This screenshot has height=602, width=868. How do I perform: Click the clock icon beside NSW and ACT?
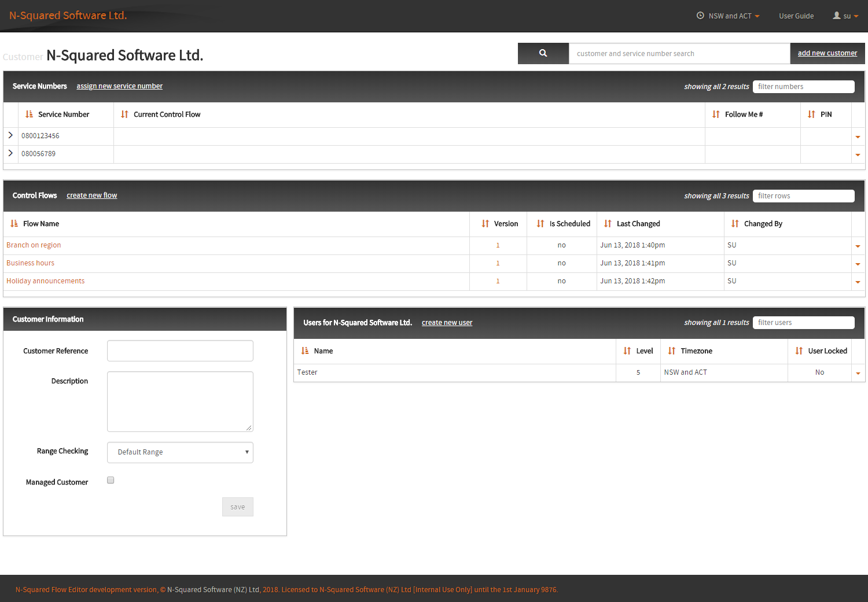(700, 16)
